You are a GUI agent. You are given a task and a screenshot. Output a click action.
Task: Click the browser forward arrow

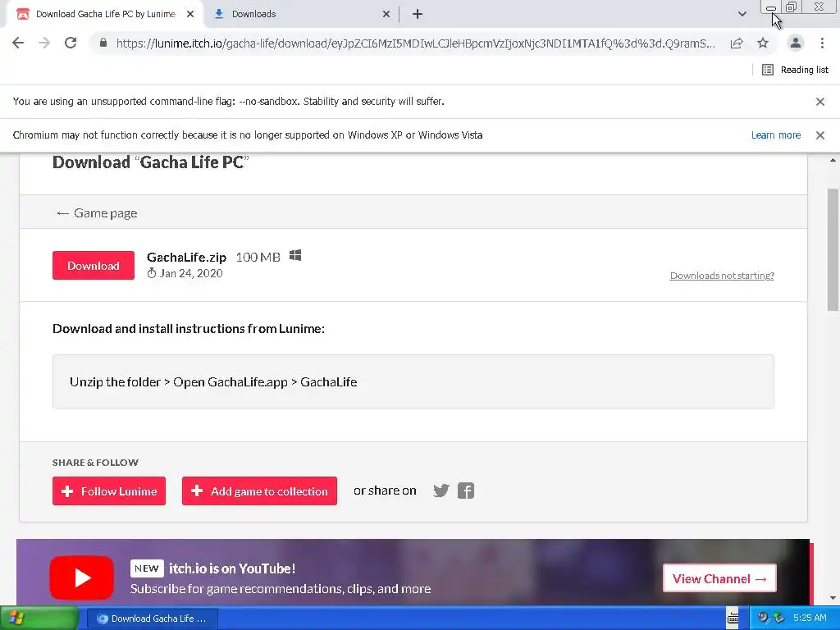(44, 43)
